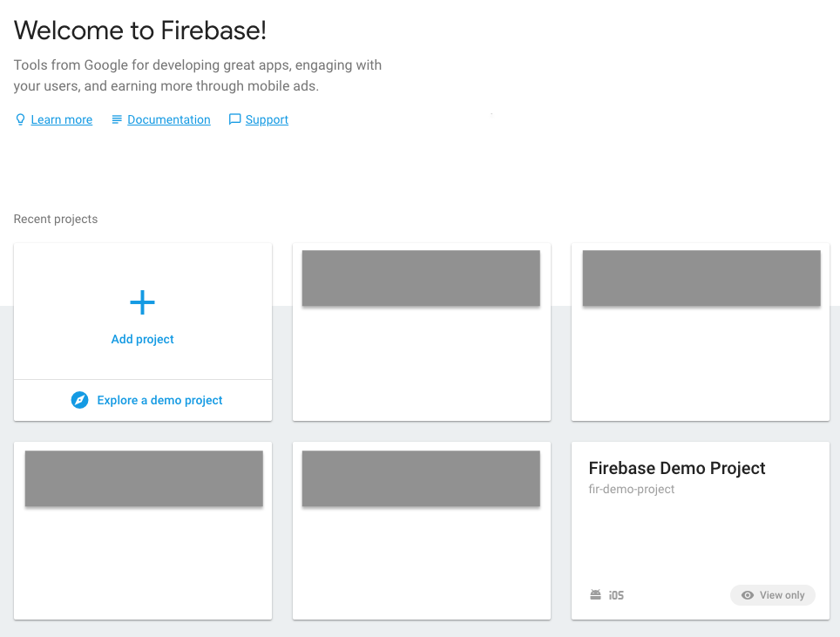The height and width of the screenshot is (637, 840).
Task: Click the top-right project card thumbnail
Action: tap(701, 278)
